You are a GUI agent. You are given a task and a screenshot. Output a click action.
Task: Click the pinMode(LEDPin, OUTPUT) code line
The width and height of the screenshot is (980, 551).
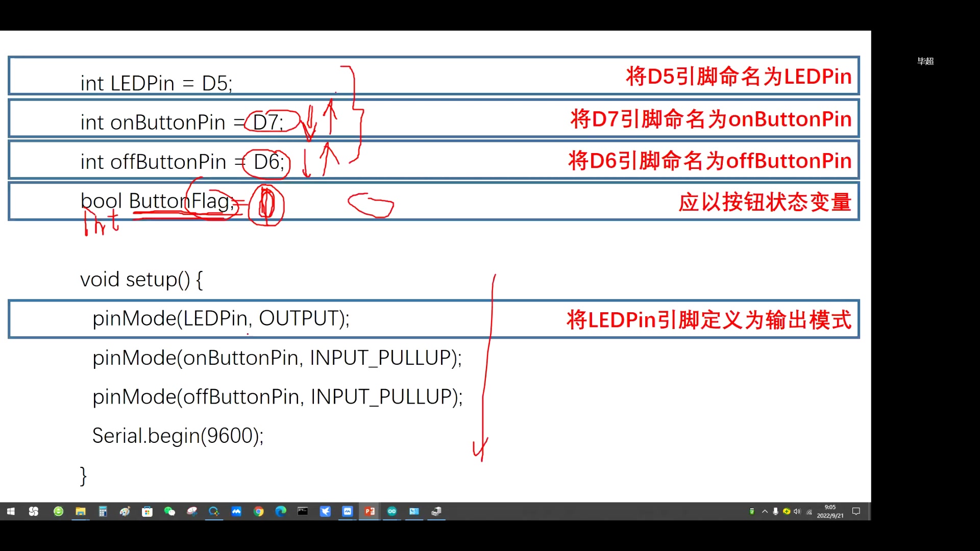[220, 318]
